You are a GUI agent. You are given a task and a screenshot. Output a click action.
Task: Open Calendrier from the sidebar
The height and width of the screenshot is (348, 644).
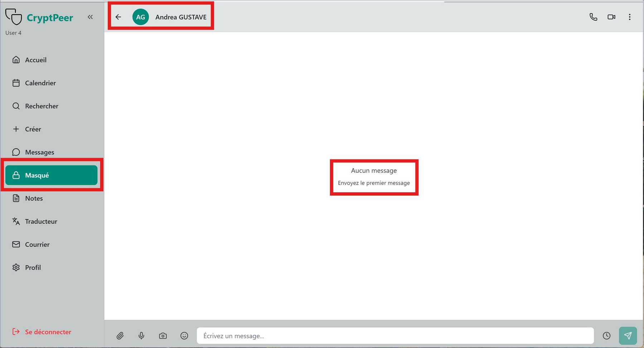(x=40, y=83)
